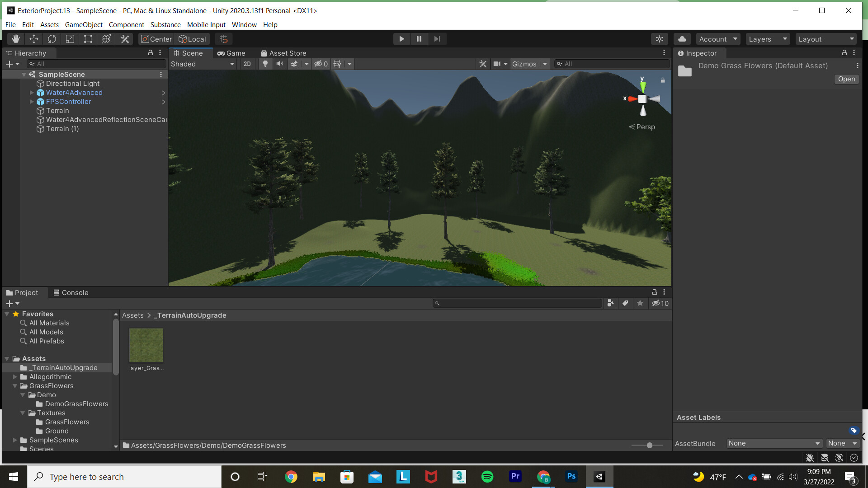Screen dimensions: 868x488
Task: Mute scene view audio
Action: pos(280,64)
